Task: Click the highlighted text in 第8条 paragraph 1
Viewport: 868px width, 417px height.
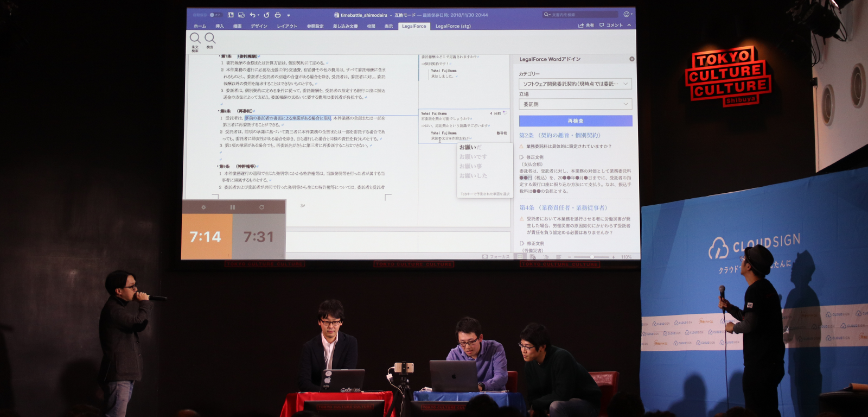Action: tap(288, 118)
